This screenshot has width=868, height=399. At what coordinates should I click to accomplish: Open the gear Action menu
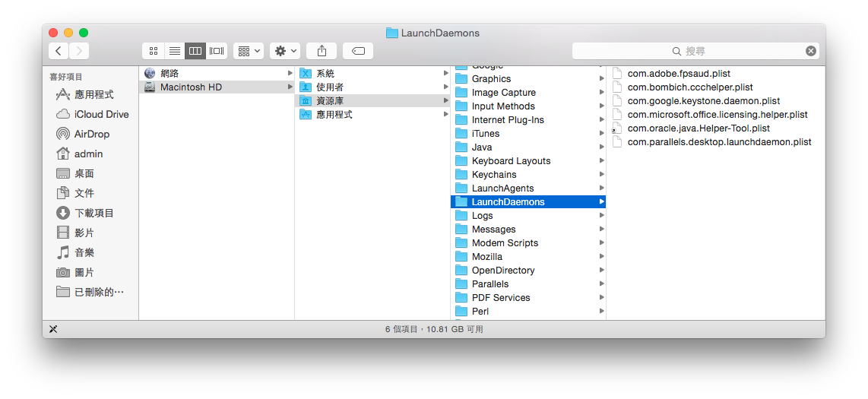click(285, 51)
